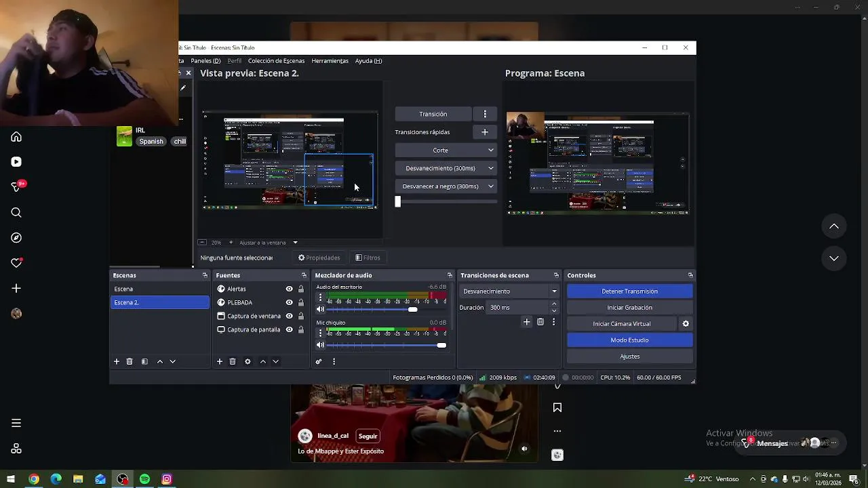Open scene filters icon in Escenas panel
The image size is (868, 488).
tap(144, 362)
